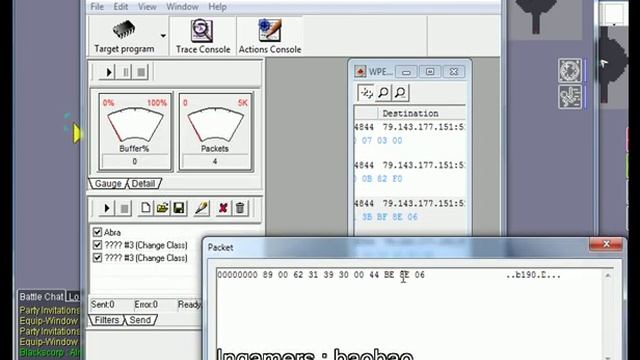Click the first magnifier icon in WPE window

(383, 93)
